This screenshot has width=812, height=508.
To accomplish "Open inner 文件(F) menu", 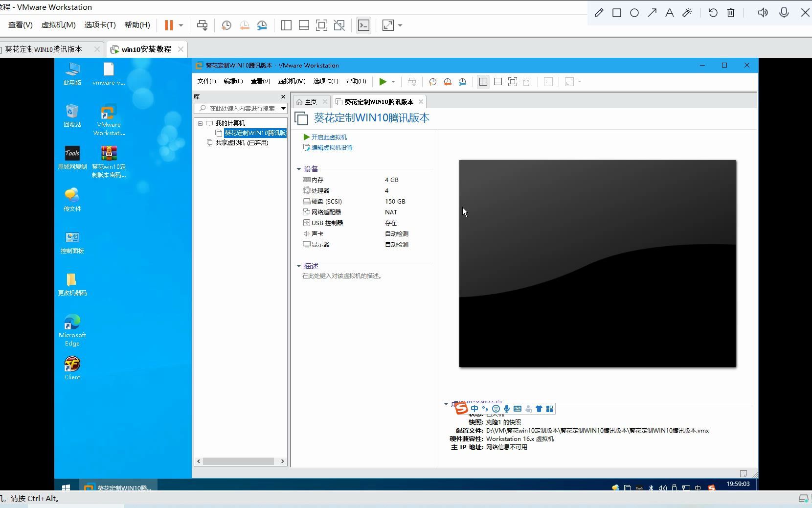I will pos(206,81).
